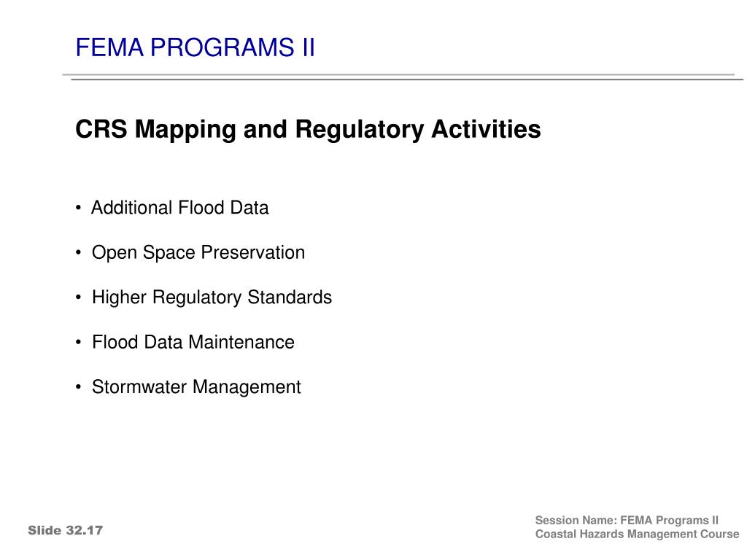Click the Coastal Hazards Management Course footer
Image resolution: width=747 pixels, height=560 pixels.
coord(637,534)
